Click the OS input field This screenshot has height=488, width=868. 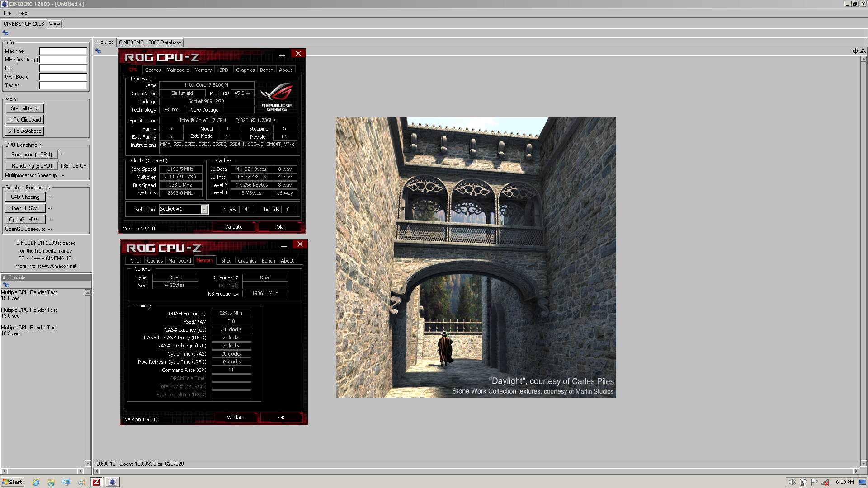[63, 68]
